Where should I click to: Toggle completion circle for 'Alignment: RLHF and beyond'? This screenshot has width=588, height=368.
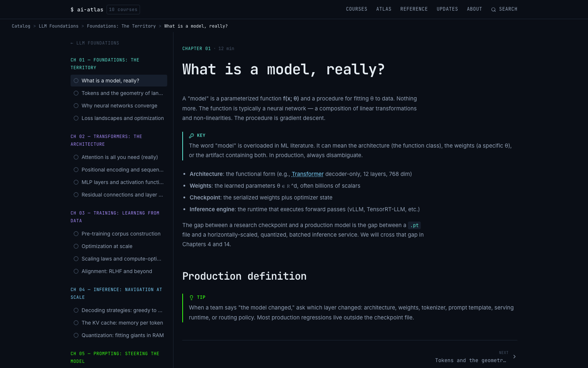76,271
